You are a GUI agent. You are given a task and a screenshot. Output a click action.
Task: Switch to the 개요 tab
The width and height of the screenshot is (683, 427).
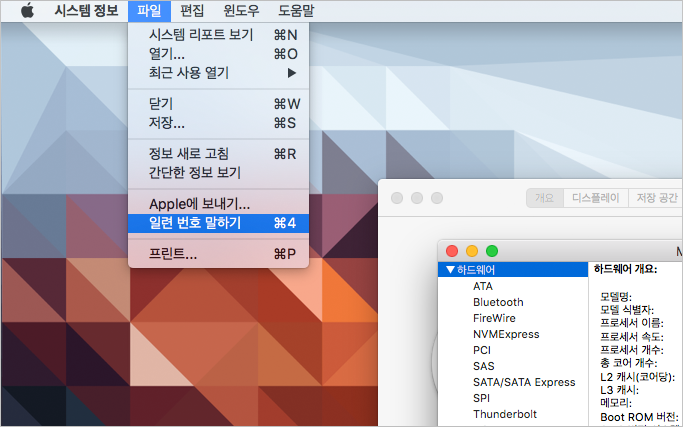pyautogui.click(x=544, y=198)
